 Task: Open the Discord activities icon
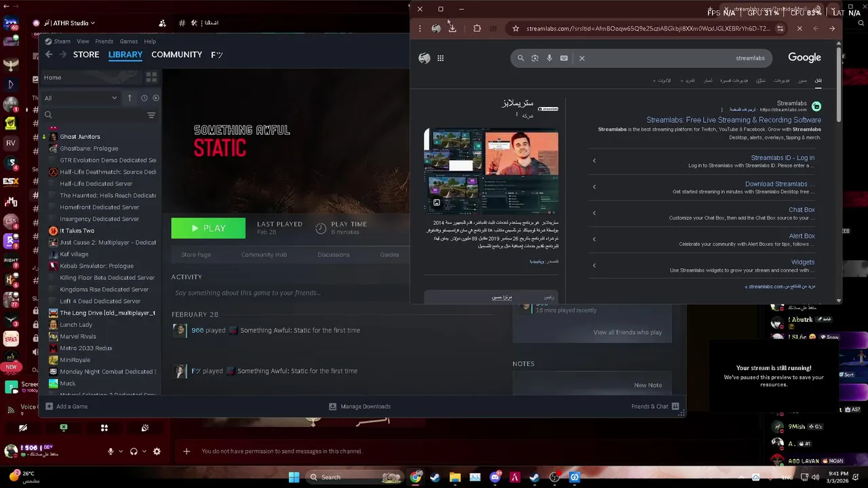(104, 428)
